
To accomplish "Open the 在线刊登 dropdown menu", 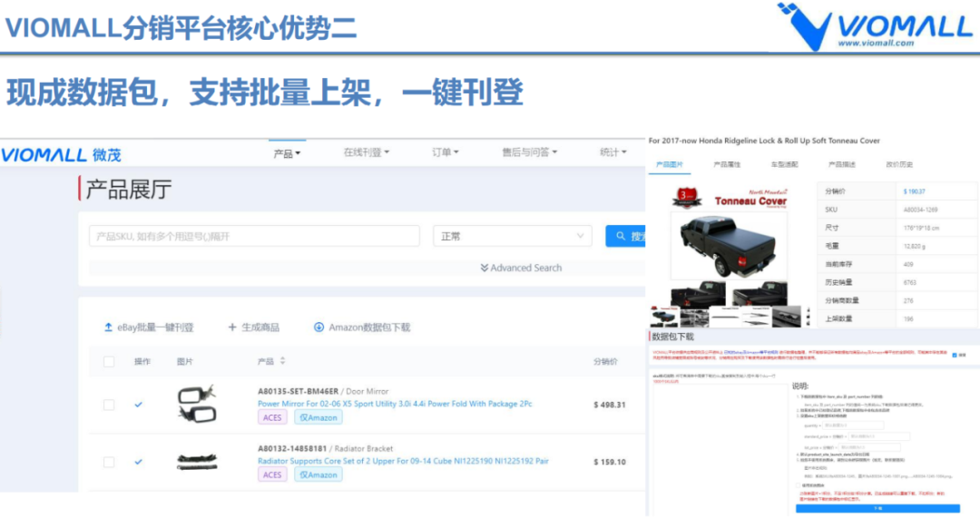I will pos(365,153).
